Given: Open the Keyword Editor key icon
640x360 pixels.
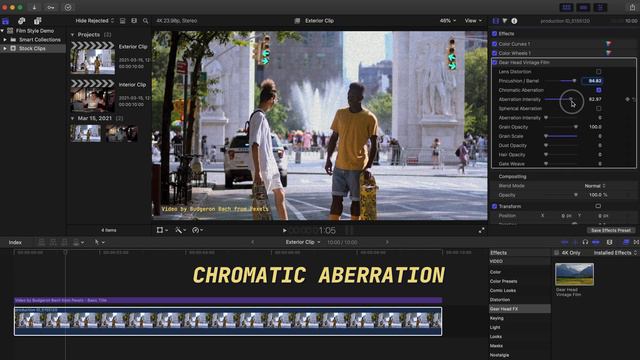Looking at the screenshot, I should pyautogui.click(x=51, y=7).
